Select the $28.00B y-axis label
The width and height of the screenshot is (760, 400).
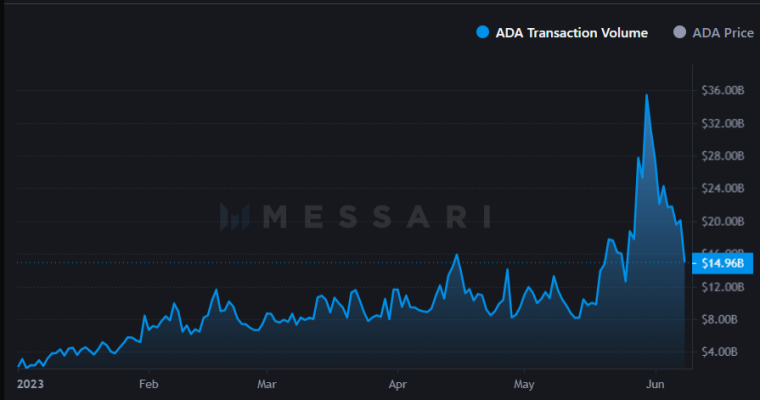click(723, 156)
